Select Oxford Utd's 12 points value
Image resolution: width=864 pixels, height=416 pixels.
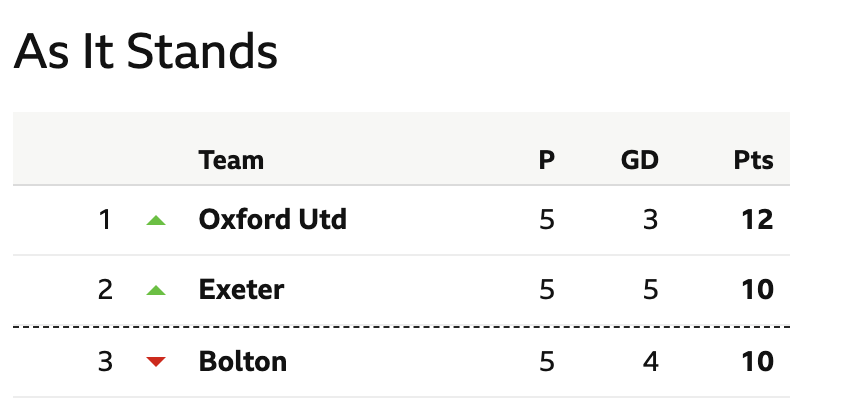pos(757,219)
